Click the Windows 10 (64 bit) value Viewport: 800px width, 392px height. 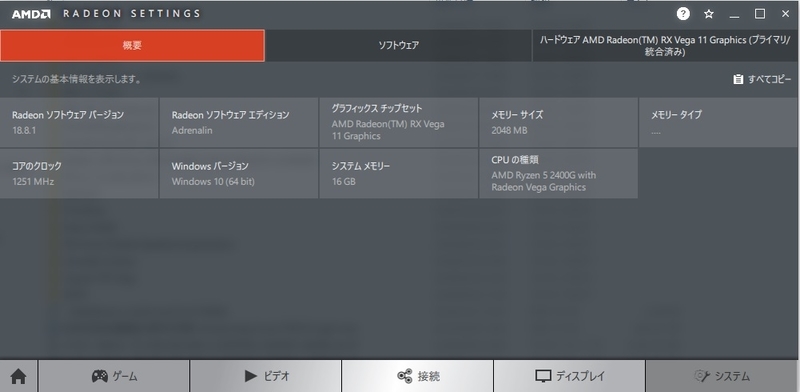pos(213,182)
